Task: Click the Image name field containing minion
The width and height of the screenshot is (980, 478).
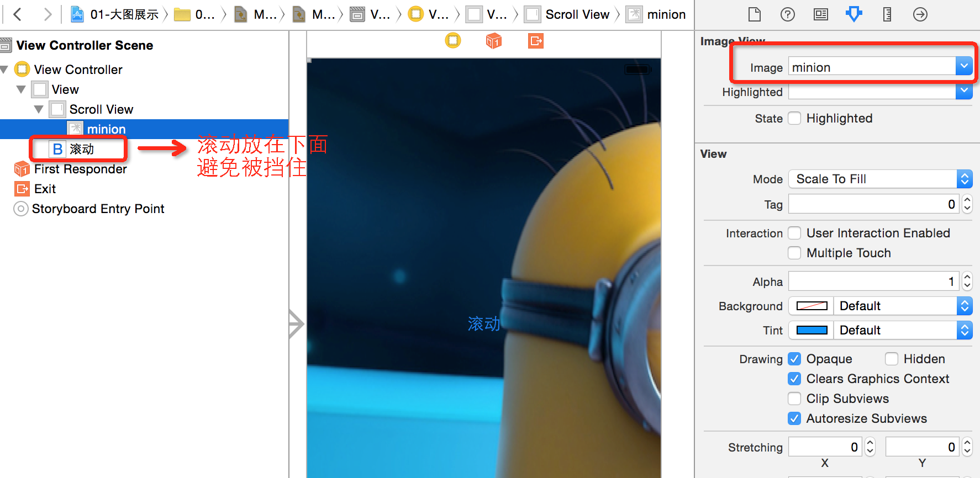Action: [872, 67]
